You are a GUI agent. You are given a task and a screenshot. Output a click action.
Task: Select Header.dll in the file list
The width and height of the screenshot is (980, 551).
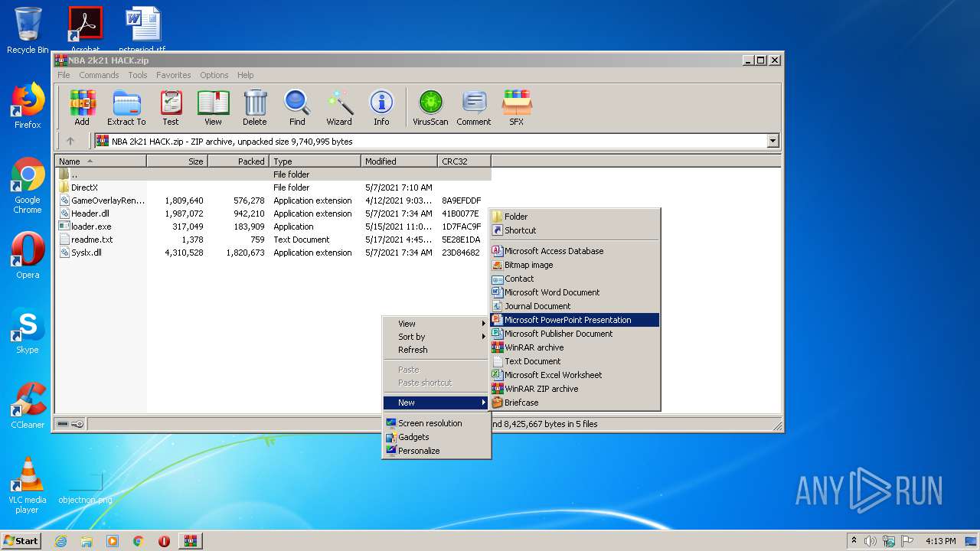(273, 214)
